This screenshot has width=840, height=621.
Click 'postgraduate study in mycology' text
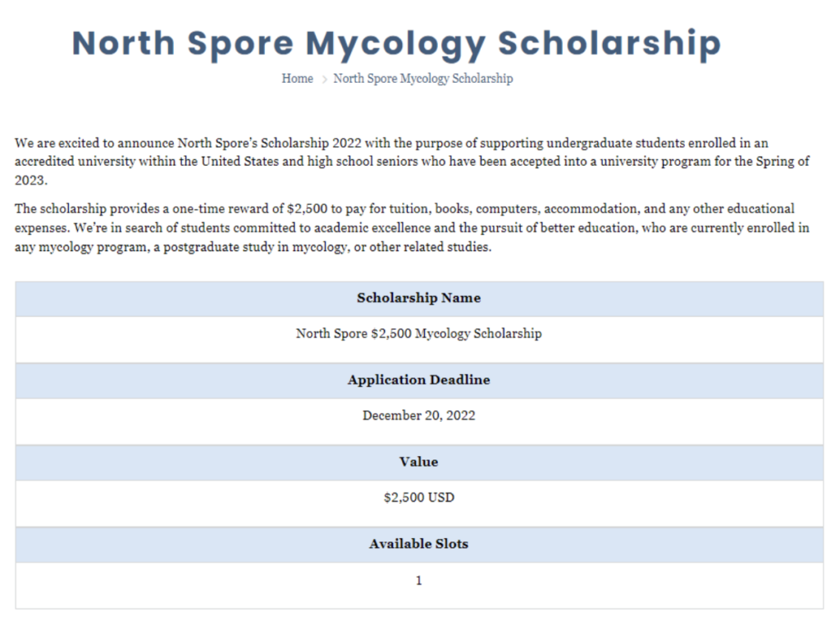coord(255,247)
